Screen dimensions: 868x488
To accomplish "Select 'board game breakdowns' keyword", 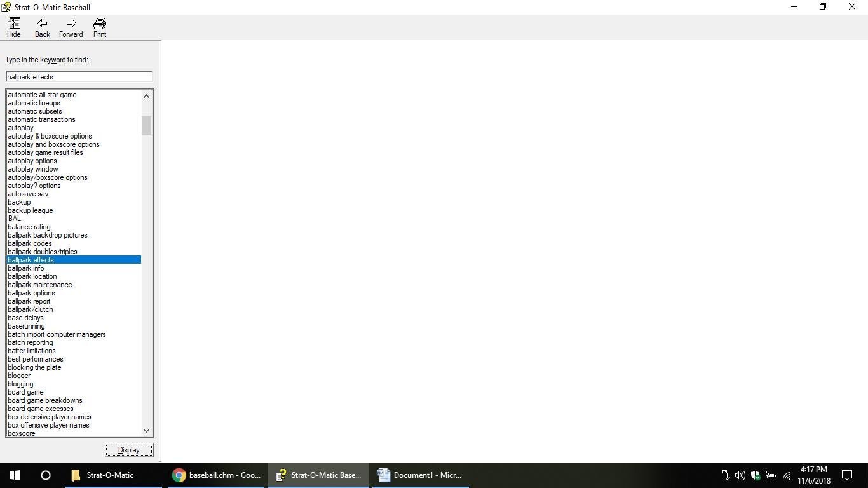I will click(x=45, y=400).
